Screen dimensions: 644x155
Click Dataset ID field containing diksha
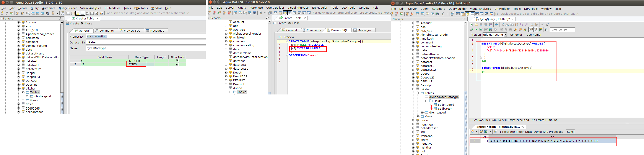146,42
